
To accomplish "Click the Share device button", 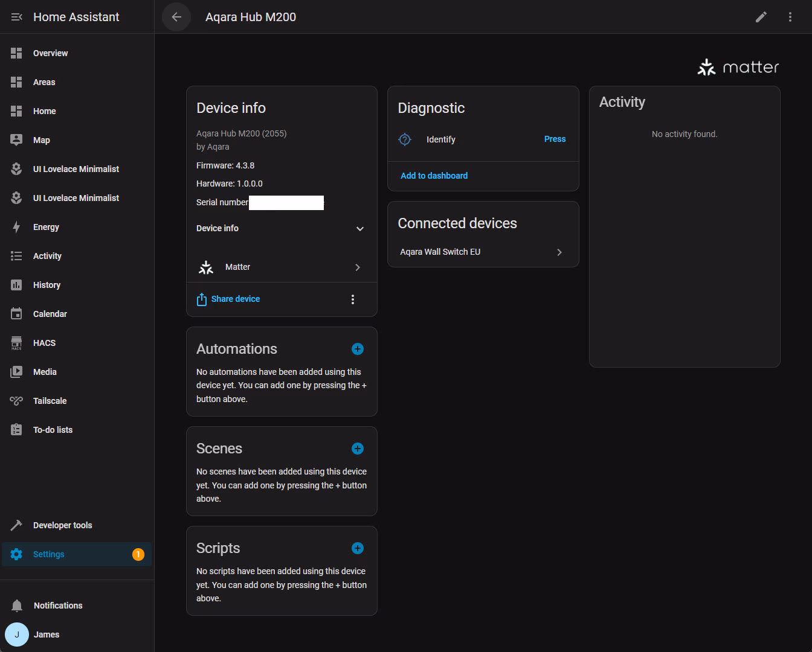I will tap(229, 299).
